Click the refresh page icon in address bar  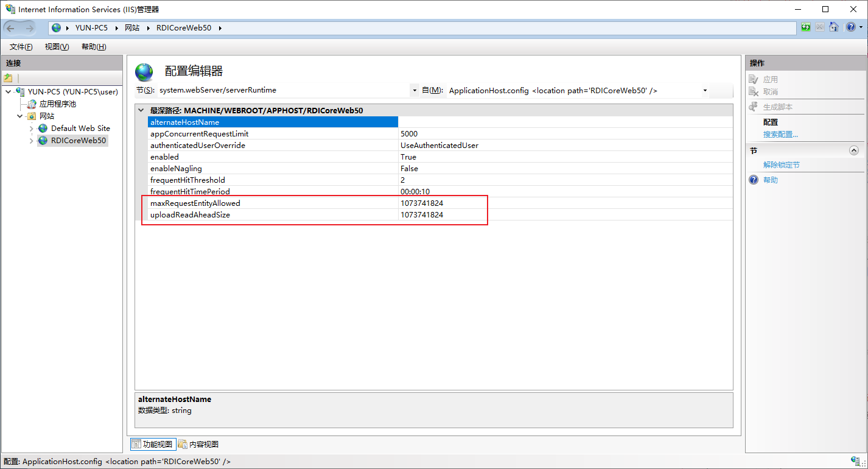point(806,27)
